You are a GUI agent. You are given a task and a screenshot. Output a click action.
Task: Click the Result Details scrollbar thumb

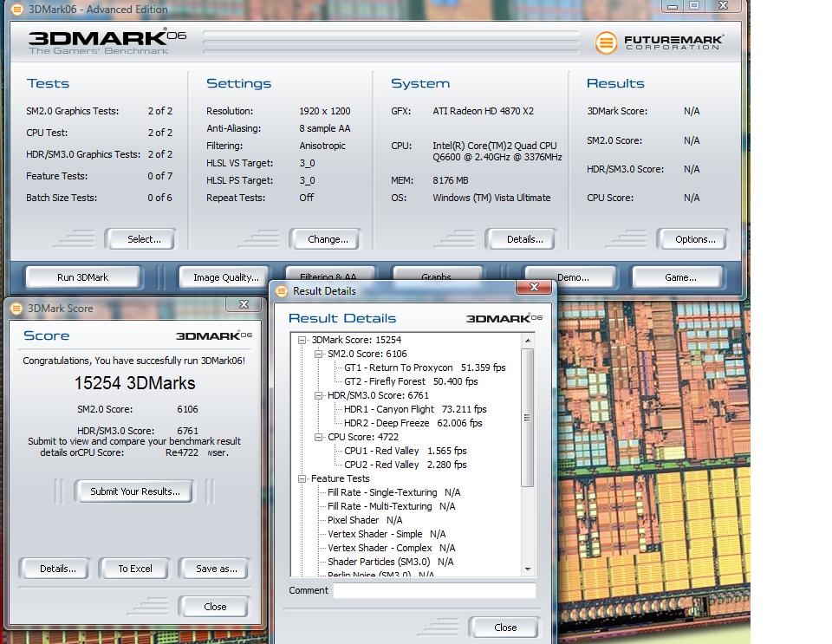(527, 418)
